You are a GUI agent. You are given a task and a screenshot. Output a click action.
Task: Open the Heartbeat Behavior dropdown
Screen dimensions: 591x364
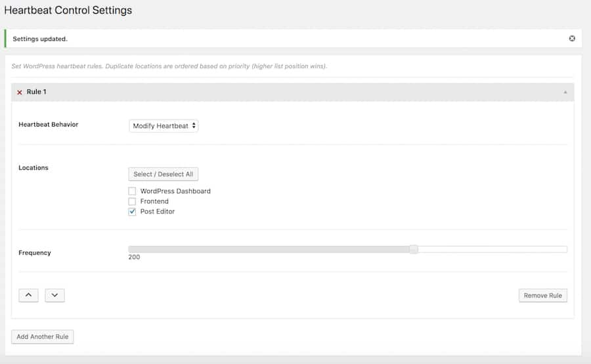coord(164,125)
